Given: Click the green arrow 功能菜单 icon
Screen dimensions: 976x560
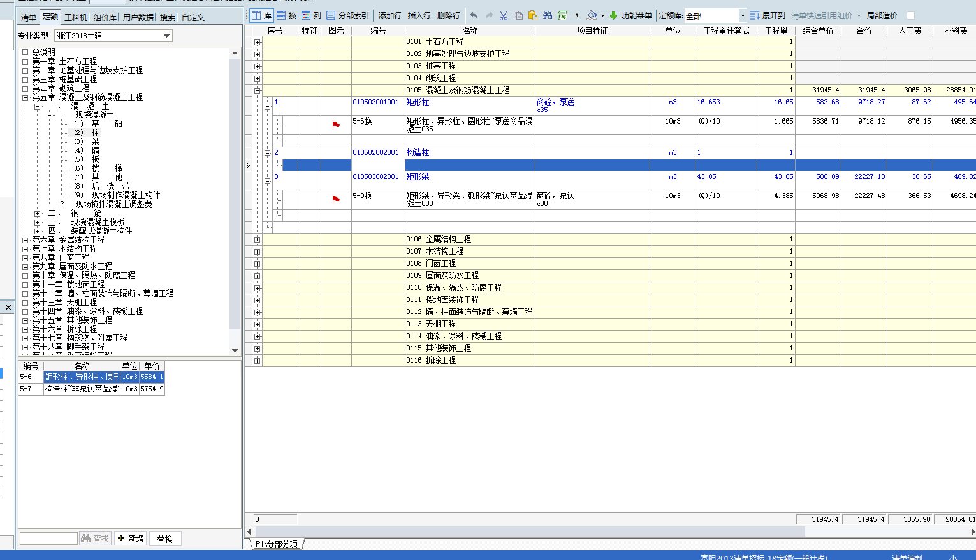Looking at the screenshot, I should tap(613, 15).
